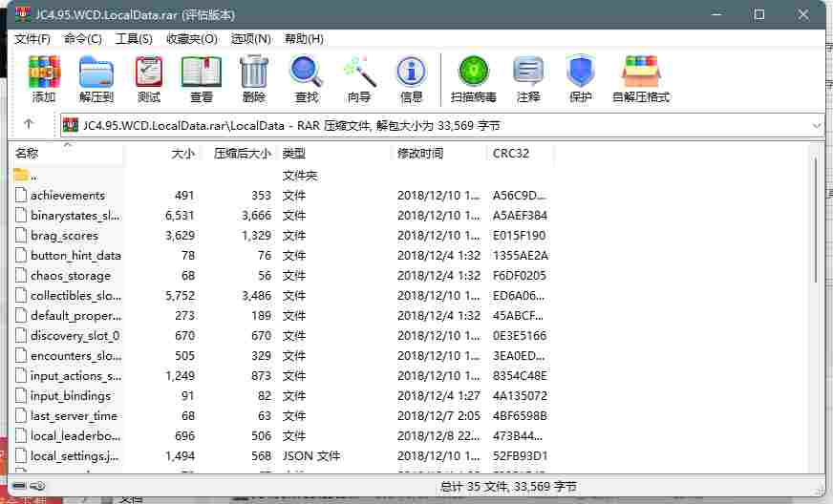Go up one folder with the arrow

click(x=29, y=124)
